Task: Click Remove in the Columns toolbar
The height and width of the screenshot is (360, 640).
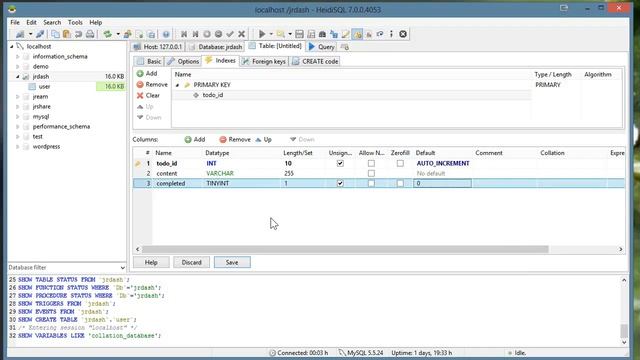Action: coord(235,140)
